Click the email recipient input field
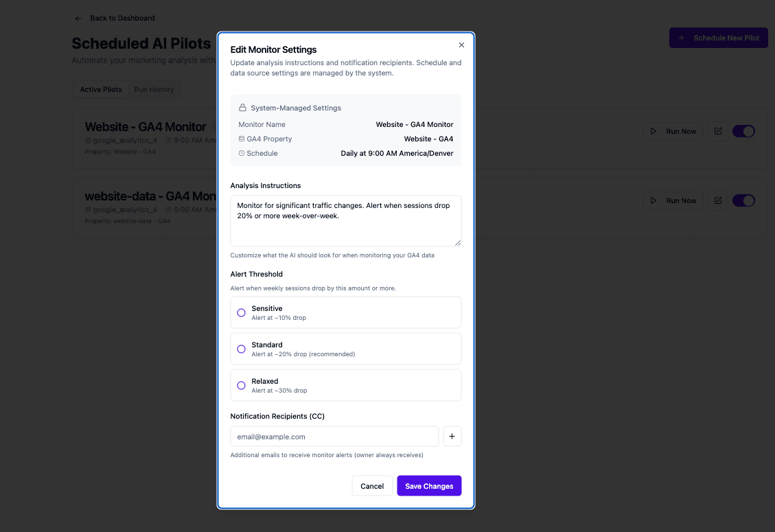The height and width of the screenshot is (532, 775). click(334, 436)
